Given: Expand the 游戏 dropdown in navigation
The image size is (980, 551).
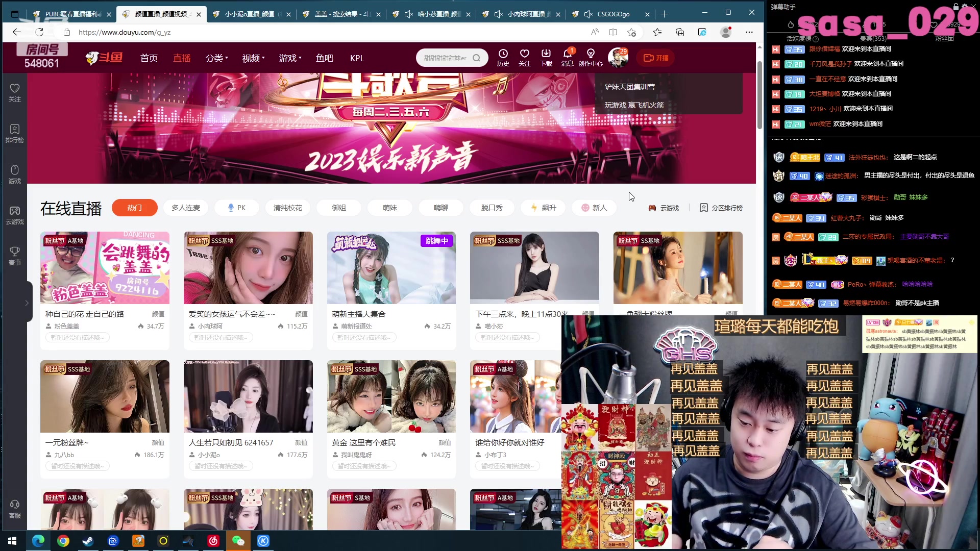Looking at the screenshot, I should tap(290, 58).
